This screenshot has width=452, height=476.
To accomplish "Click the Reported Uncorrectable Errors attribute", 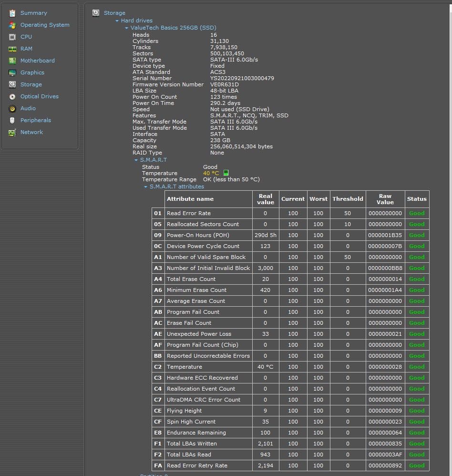I will tap(208, 356).
